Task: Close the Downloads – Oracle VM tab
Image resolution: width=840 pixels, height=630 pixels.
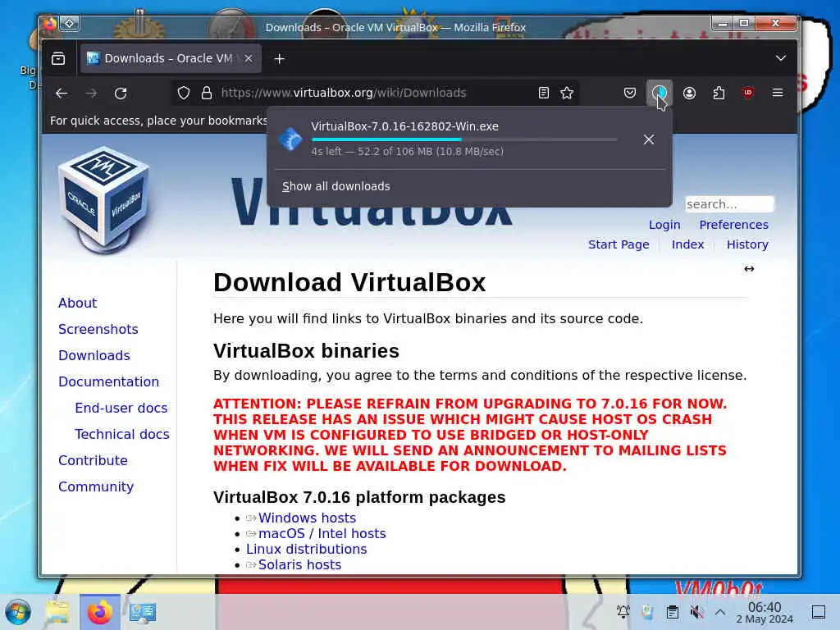Action: pyautogui.click(x=249, y=58)
